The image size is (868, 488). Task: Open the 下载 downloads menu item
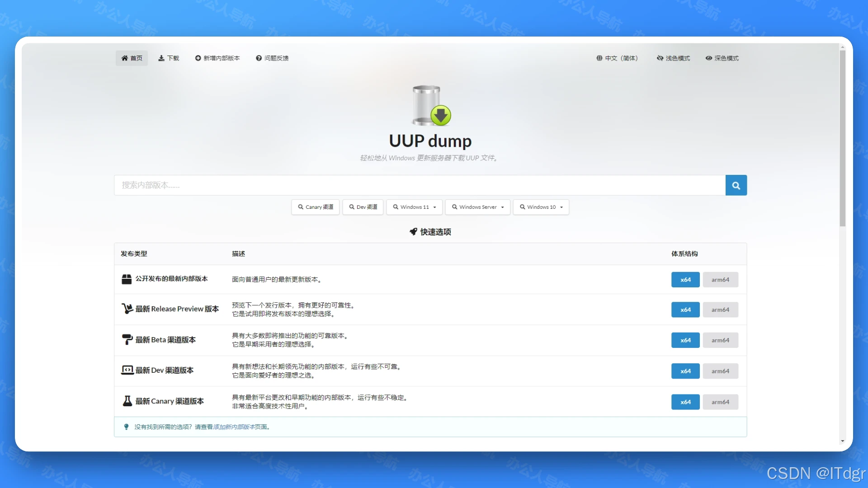pyautogui.click(x=169, y=58)
